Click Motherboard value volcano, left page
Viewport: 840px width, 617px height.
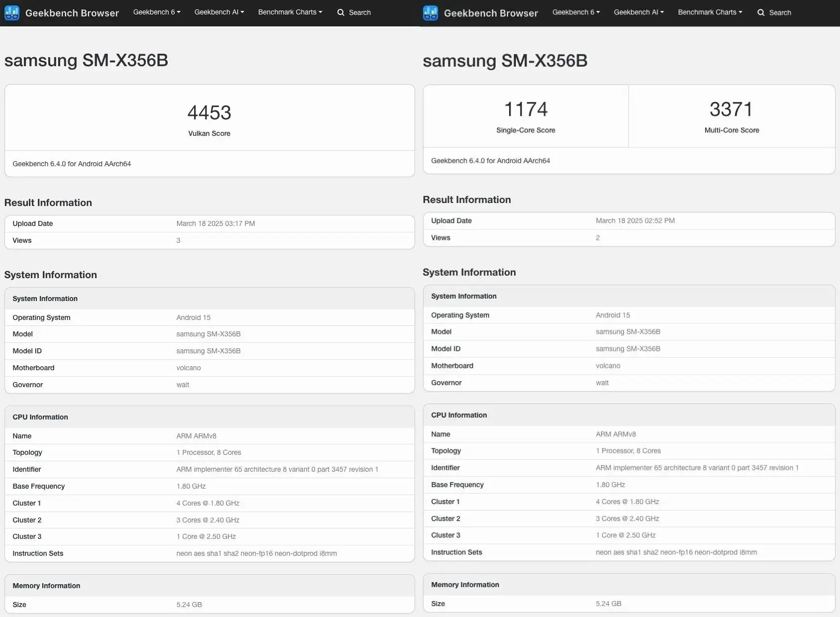(x=189, y=368)
